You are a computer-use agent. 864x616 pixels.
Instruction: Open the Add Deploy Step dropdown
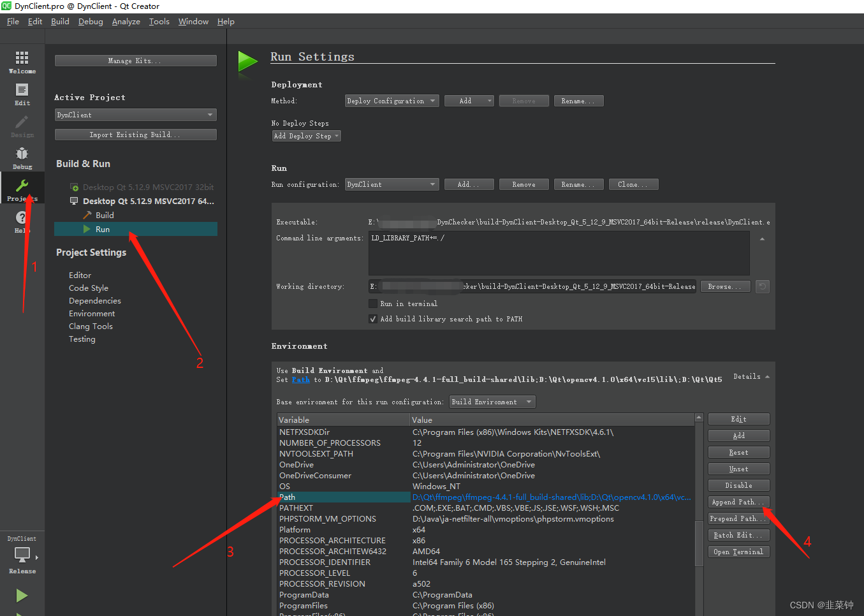307,136
